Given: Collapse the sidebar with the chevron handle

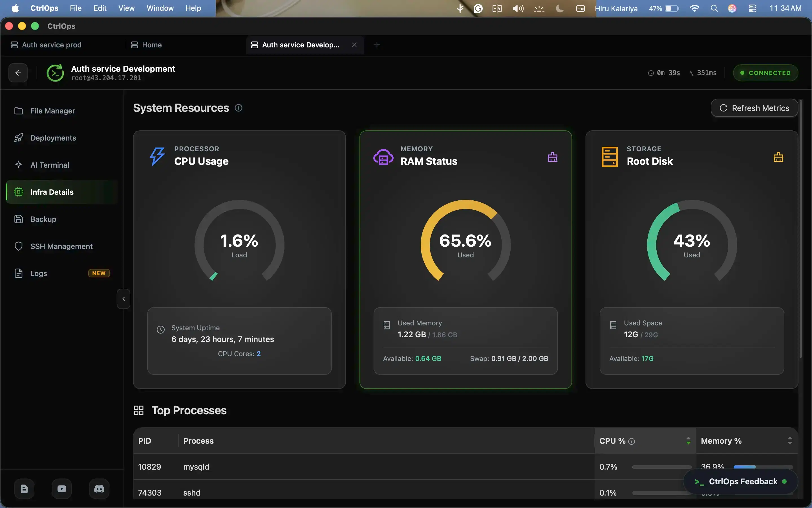Looking at the screenshot, I should click(x=123, y=299).
